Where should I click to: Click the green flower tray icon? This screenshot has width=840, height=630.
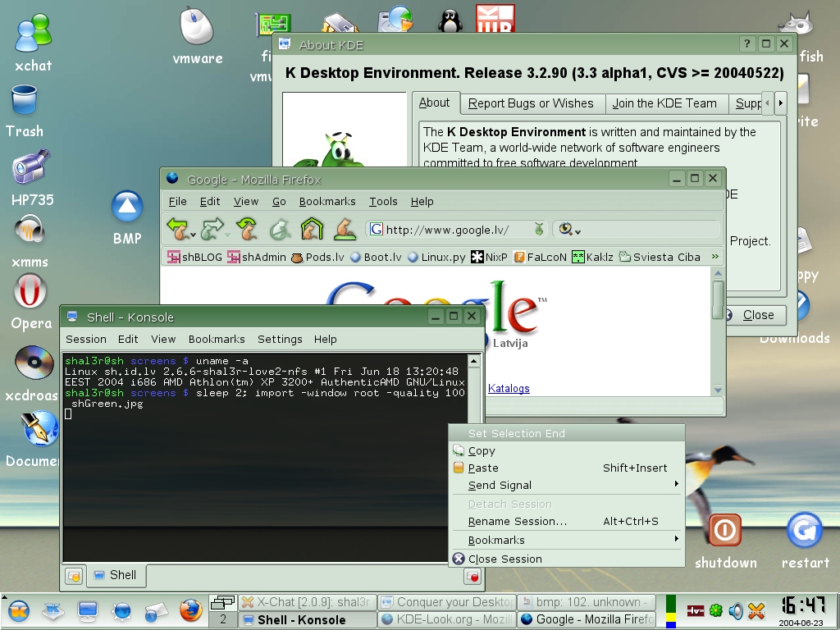coord(716,610)
